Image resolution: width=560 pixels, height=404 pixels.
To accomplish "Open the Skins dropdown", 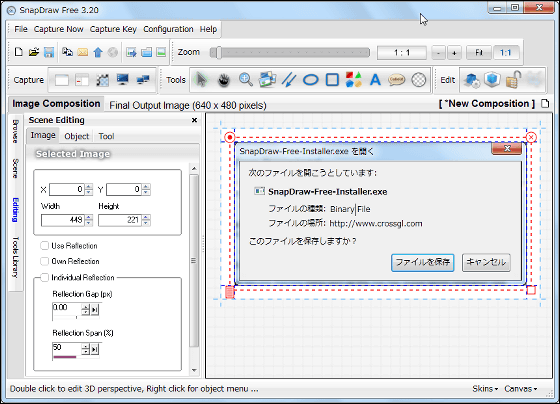I will click(x=485, y=389).
